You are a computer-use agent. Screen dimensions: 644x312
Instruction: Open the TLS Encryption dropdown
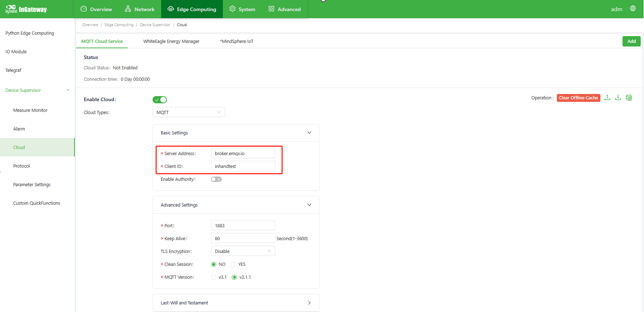click(243, 251)
